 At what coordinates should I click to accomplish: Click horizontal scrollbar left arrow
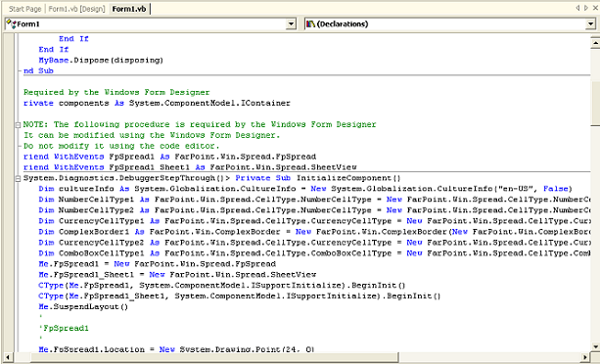[8, 357]
